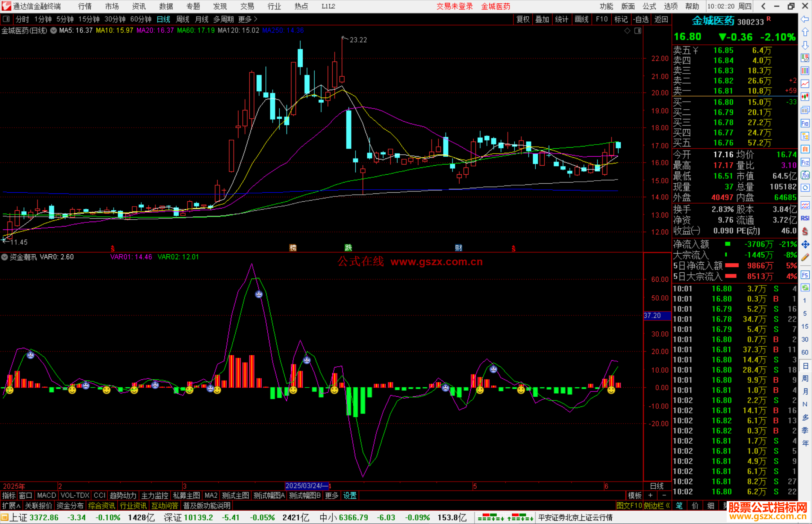Viewport: 812px width, 524px height.
Task: Open the 模板 template dropdown
Action: tap(635, 495)
